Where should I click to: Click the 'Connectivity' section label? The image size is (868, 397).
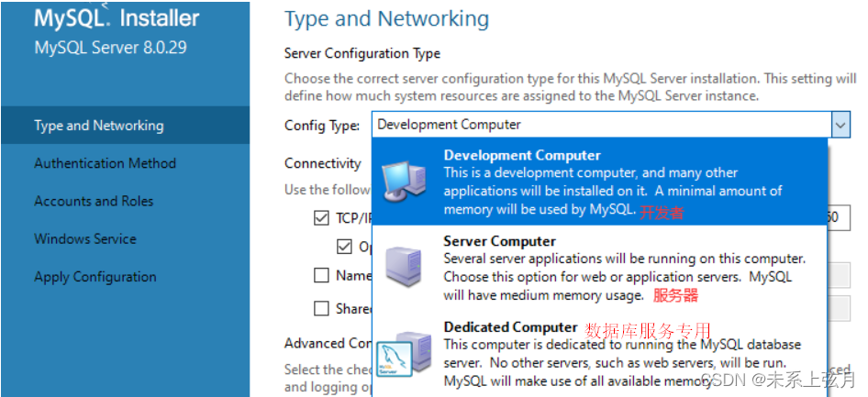point(323,164)
